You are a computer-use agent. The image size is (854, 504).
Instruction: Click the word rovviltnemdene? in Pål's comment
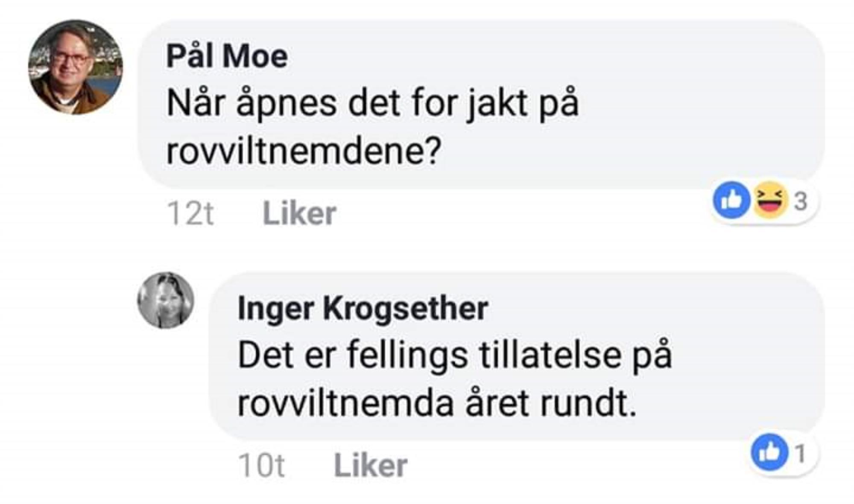click(303, 151)
